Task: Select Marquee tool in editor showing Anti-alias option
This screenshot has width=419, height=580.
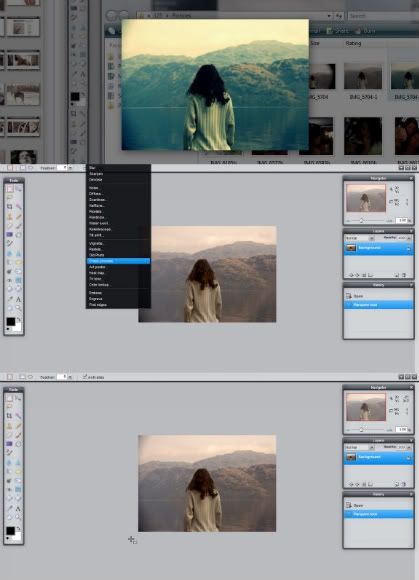Action: tap(10, 398)
